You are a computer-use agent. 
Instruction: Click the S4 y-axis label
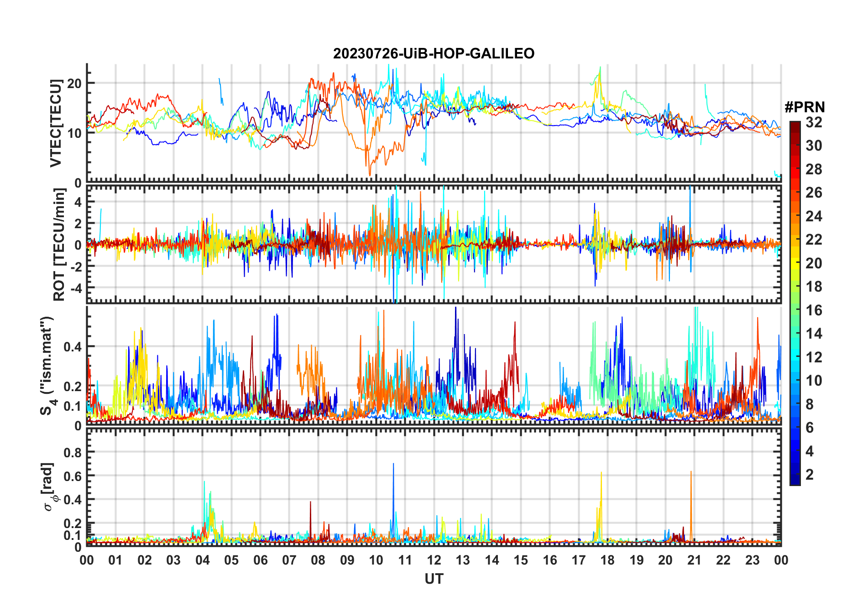coord(47,366)
